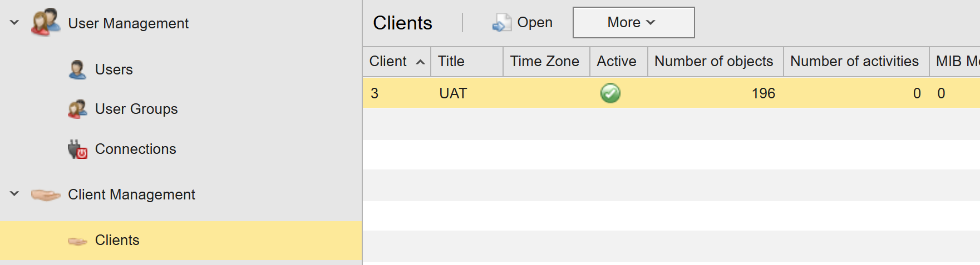Open User Groups in the sidebar

pyautogui.click(x=136, y=109)
